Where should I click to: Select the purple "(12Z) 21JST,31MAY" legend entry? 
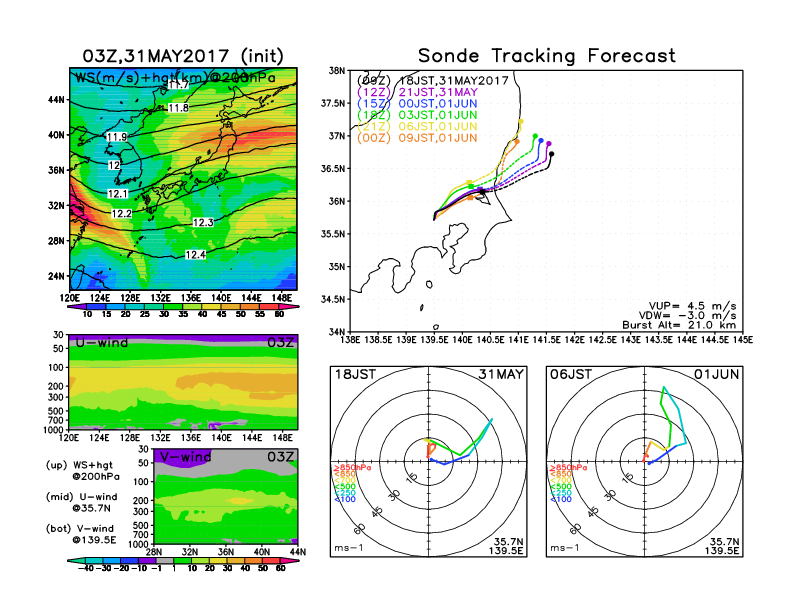click(417, 92)
